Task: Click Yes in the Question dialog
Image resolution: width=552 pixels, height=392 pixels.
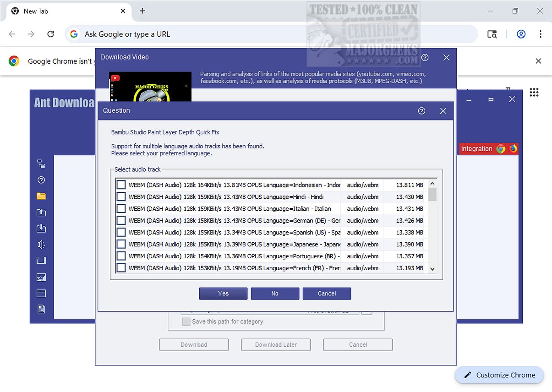Action: pos(223,294)
